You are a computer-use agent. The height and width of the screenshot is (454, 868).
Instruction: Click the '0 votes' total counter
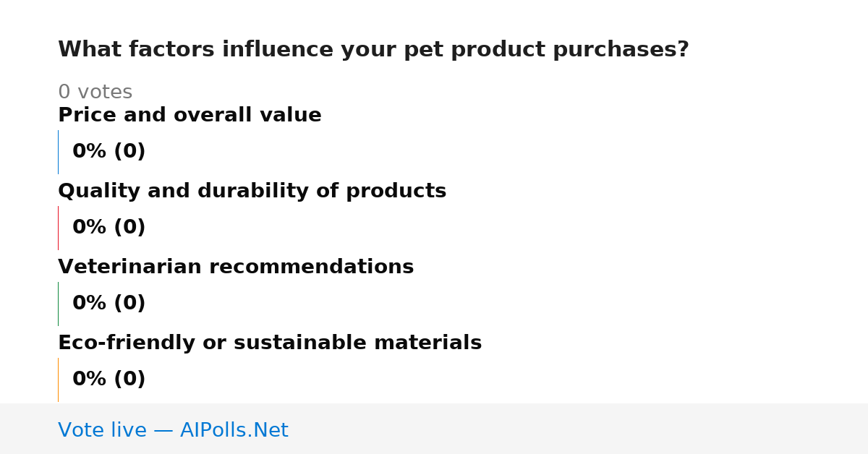95,93
